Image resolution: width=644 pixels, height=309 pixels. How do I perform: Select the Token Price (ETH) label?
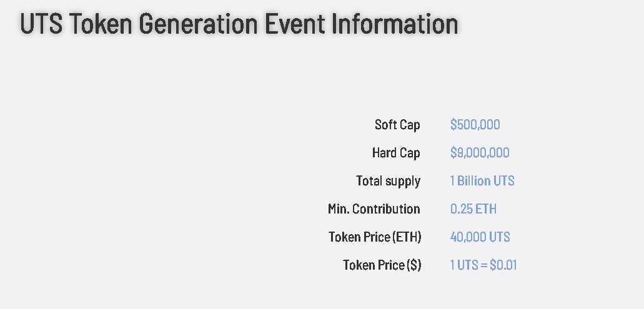tap(375, 237)
